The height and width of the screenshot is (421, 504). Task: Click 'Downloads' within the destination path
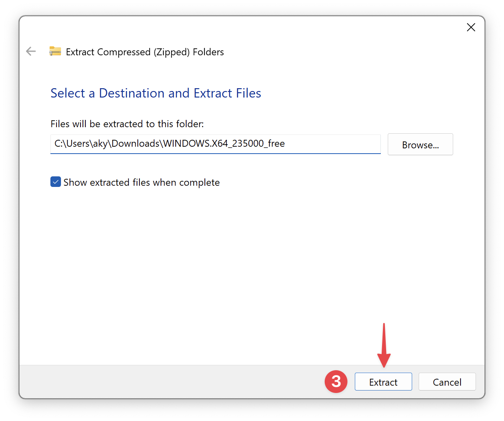(x=135, y=144)
